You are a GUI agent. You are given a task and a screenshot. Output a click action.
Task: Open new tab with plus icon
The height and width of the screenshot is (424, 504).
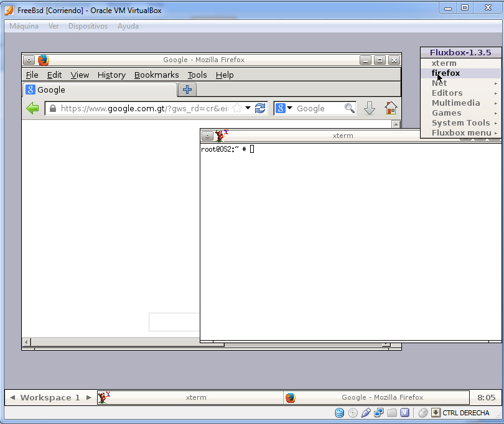pos(187,90)
